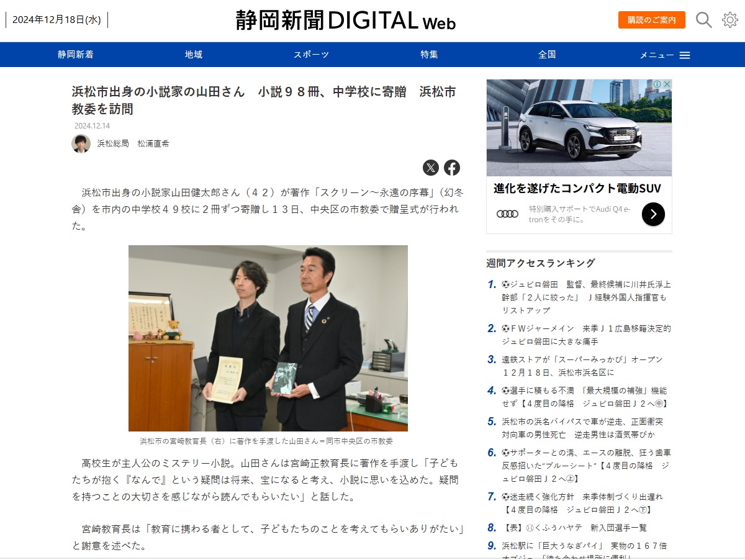Click the Audi ad arrow button
The width and height of the screenshot is (745, 560).
click(653, 214)
